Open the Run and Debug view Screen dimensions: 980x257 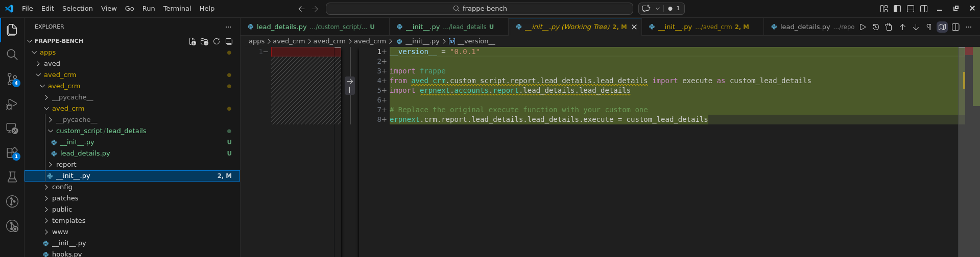[x=12, y=104]
